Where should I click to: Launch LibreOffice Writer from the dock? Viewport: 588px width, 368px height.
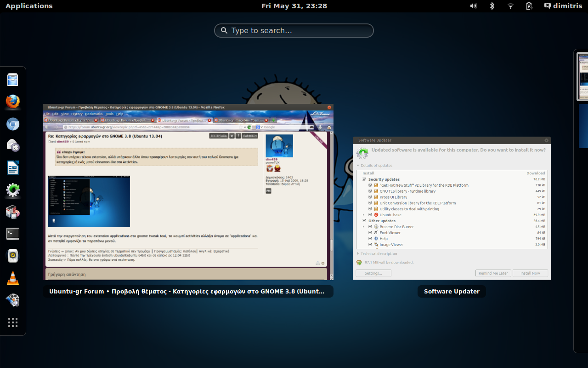click(13, 168)
